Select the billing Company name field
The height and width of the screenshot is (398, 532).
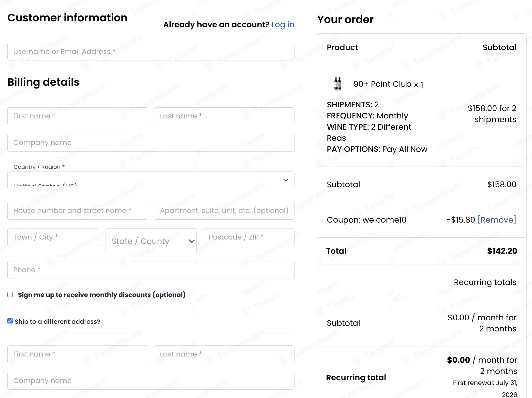click(151, 142)
